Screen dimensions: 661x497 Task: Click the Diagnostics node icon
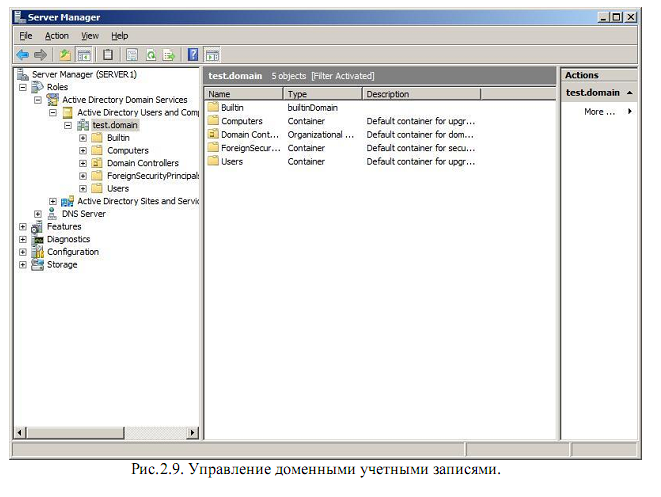(x=38, y=239)
